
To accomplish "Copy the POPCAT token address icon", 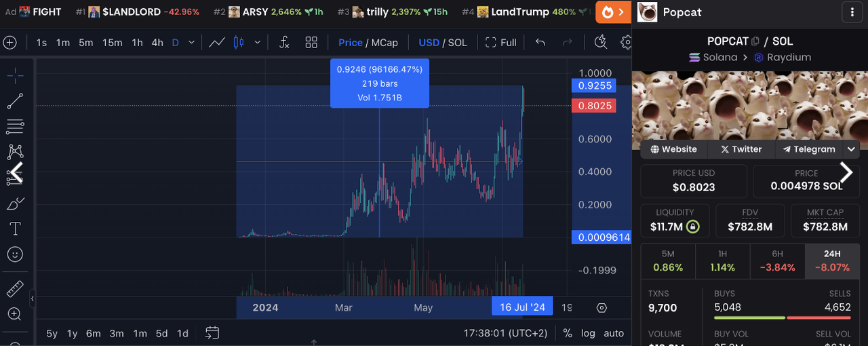I will [755, 41].
